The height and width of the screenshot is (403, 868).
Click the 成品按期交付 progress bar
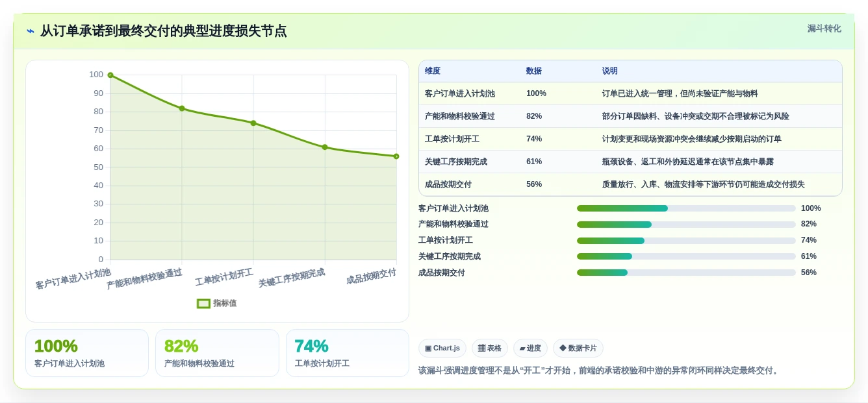pyautogui.click(x=686, y=273)
